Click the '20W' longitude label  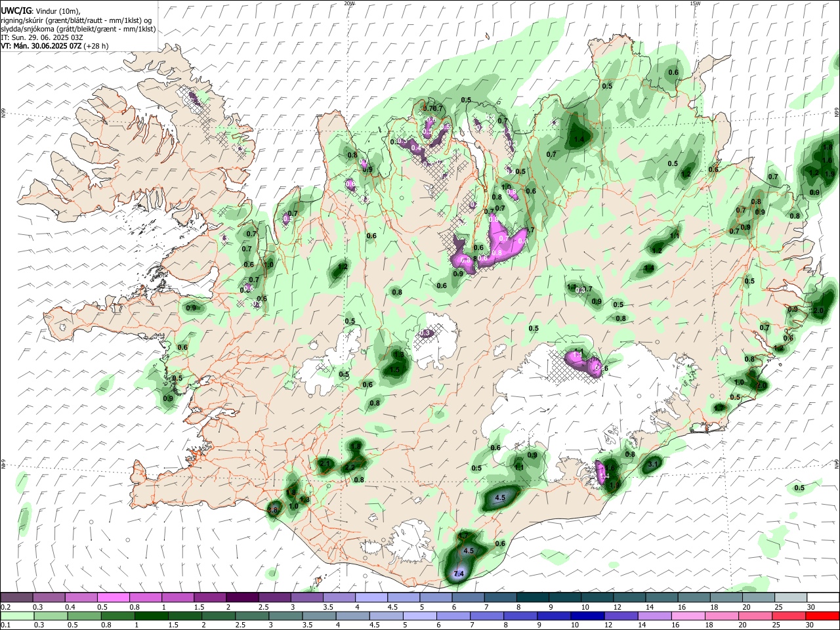(349, 3)
